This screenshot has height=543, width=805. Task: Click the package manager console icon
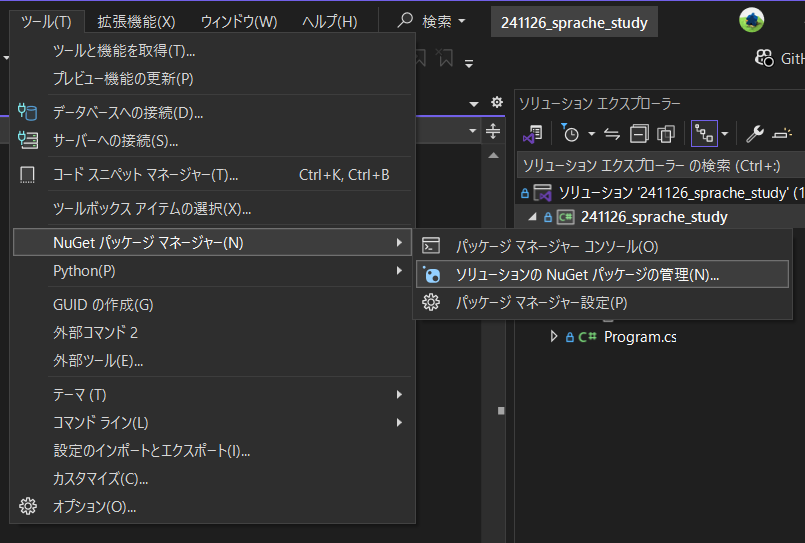click(431, 246)
